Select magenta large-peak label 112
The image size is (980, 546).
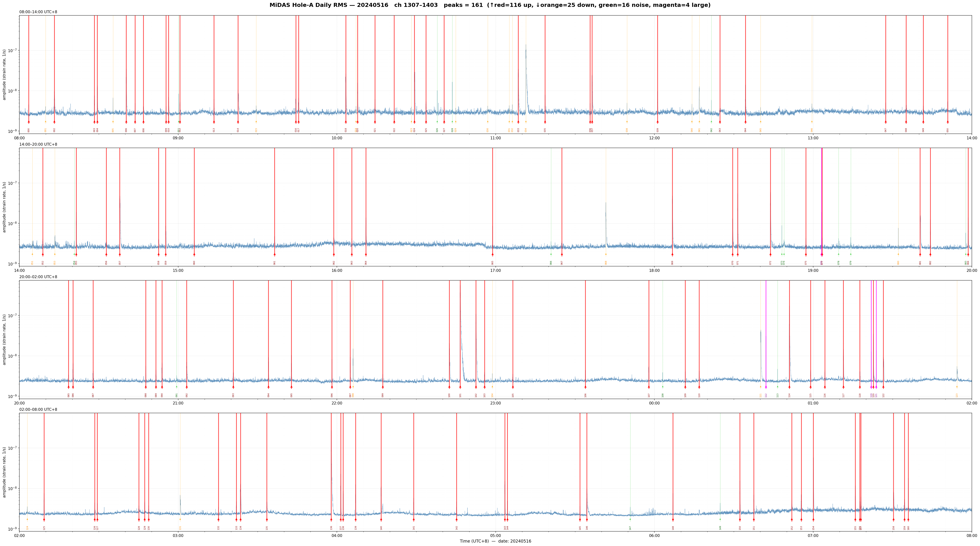(x=766, y=395)
